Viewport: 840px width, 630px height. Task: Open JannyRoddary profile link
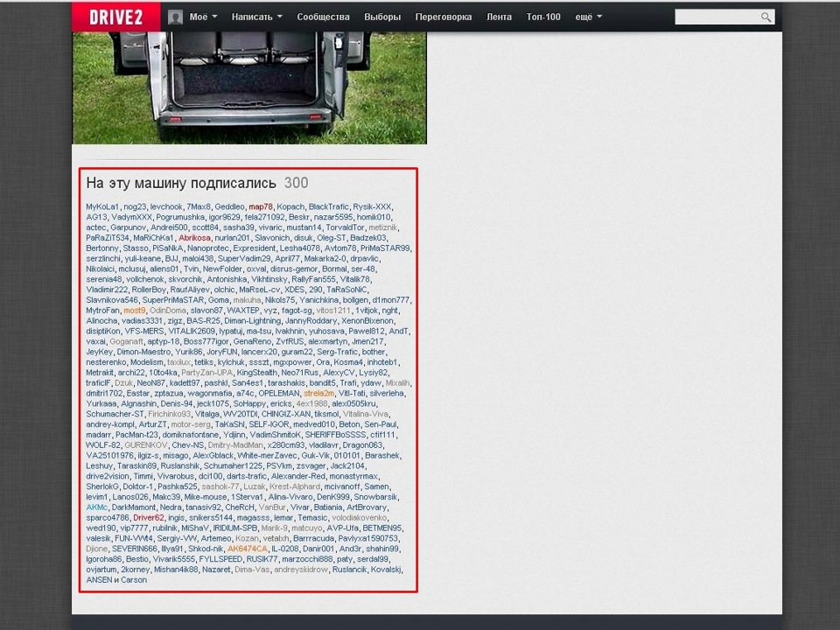pos(311,321)
